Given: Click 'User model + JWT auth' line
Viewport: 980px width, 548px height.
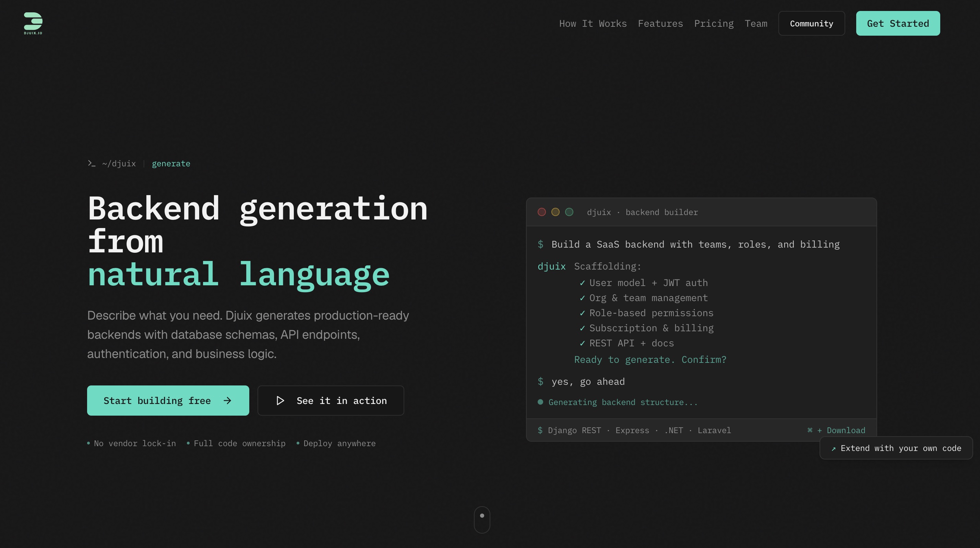Looking at the screenshot, I should click(649, 283).
